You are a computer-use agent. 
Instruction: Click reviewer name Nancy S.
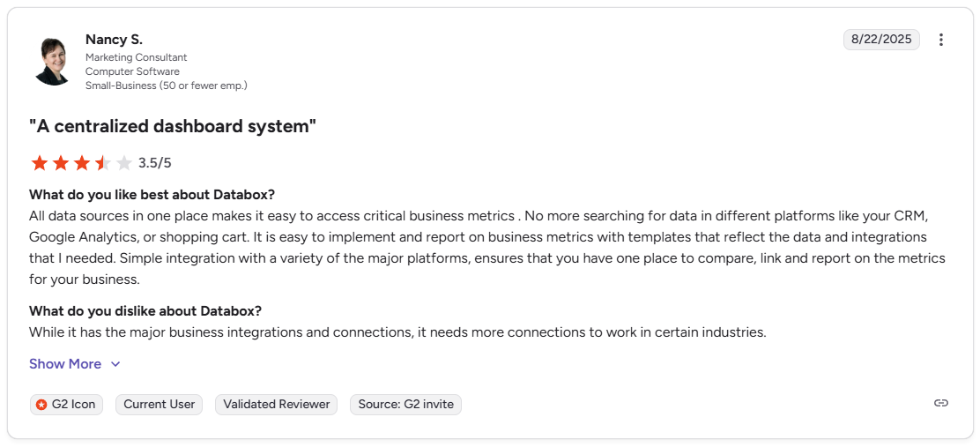click(x=114, y=40)
